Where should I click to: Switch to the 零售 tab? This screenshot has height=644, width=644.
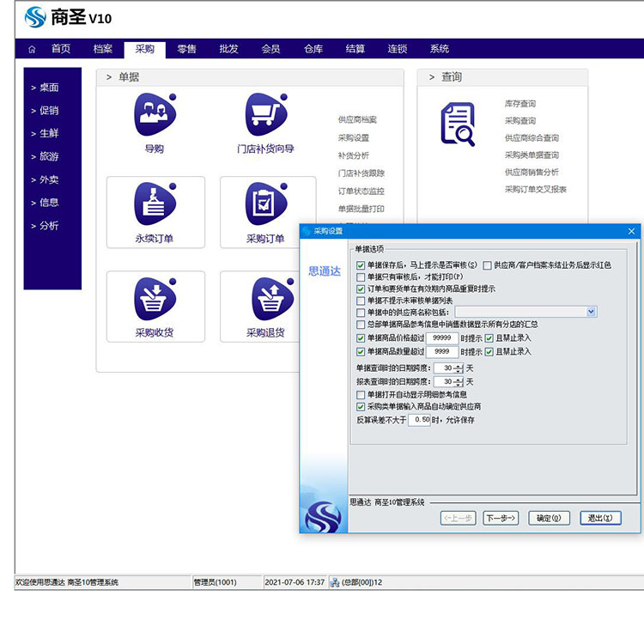(x=187, y=49)
